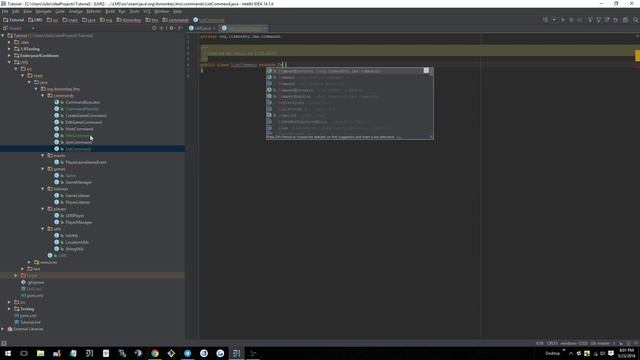Select GameManager in project tree
The width and height of the screenshot is (640, 360).
tap(78, 182)
